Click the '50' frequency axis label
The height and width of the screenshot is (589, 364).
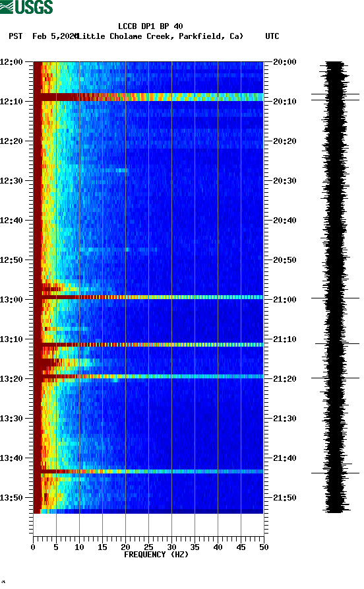[264, 547]
